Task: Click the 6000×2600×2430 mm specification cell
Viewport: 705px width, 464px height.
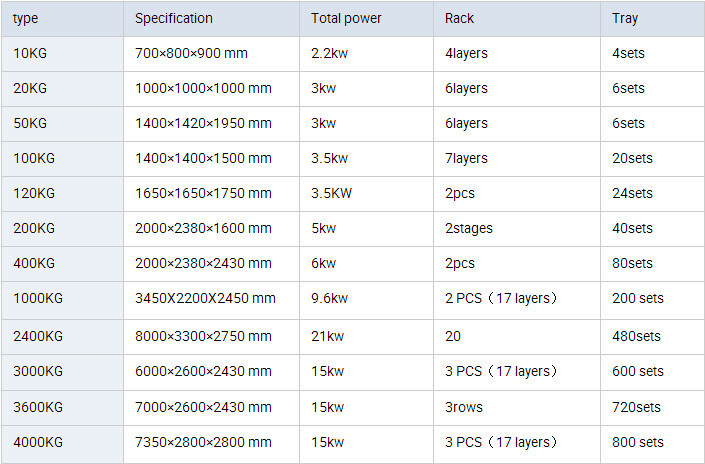Action: [203, 371]
